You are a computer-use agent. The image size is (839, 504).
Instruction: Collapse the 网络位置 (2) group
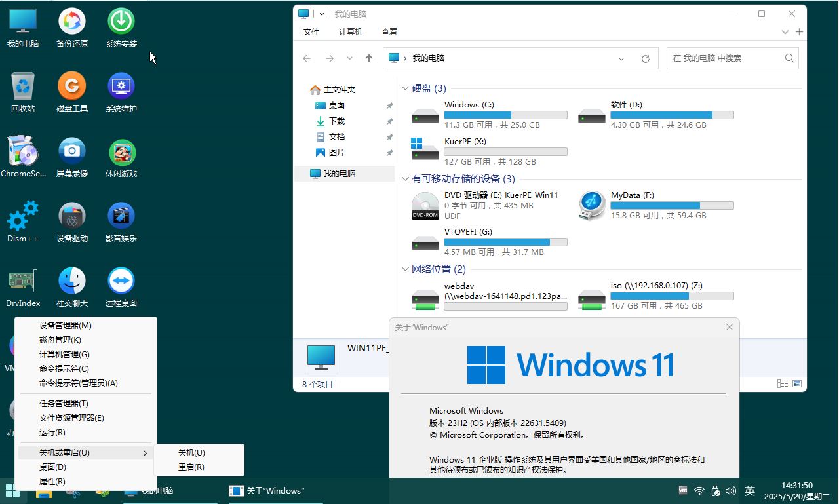click(x=405, y=269)
